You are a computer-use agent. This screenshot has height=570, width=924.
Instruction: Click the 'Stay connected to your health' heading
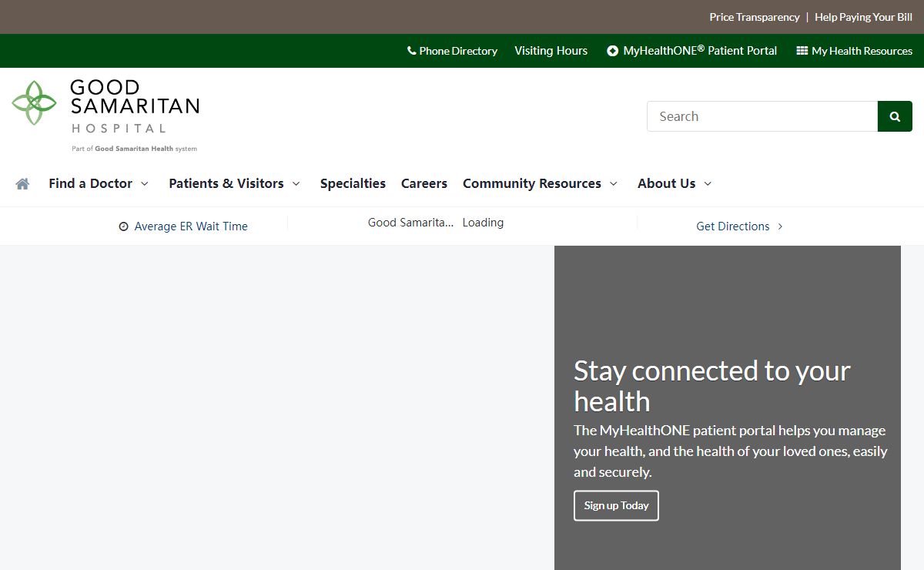[712, 386]
